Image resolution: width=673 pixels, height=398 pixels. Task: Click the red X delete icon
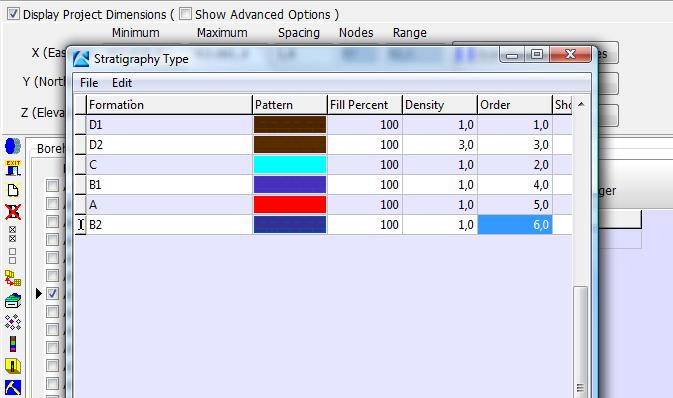pyautogui.click(x=13, y=212)
